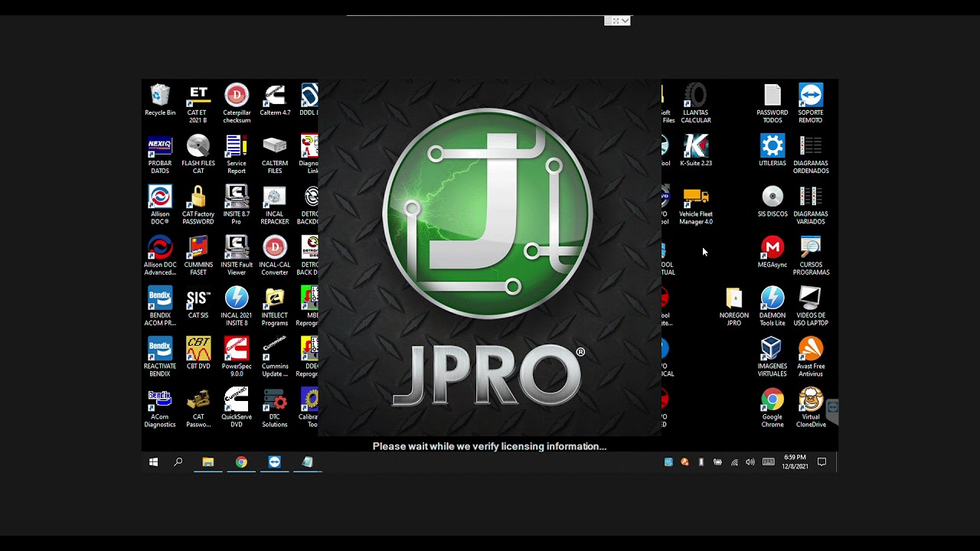
Task: Launch Avast Free Antivirus
Action: point(811,357)
